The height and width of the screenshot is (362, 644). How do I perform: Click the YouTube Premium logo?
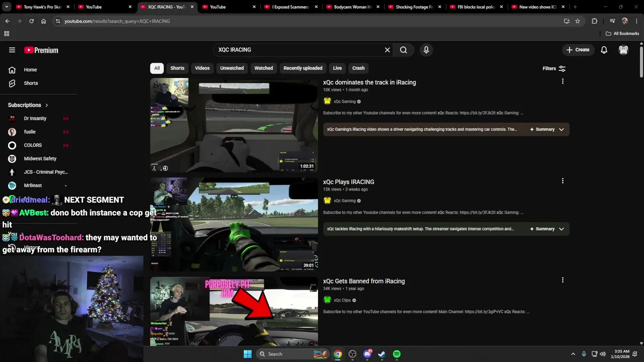pyautogui.click(x=41, y=50)
